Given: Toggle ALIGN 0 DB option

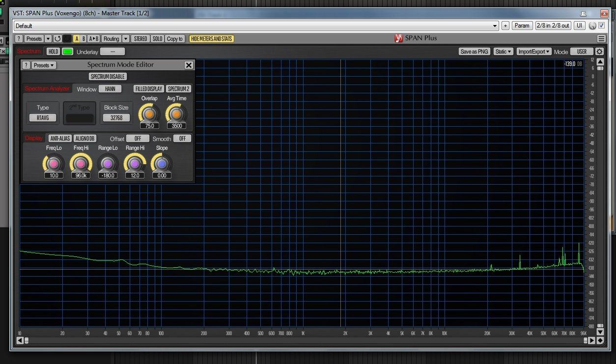Looking at the screenshot, I should pos(85,139).
